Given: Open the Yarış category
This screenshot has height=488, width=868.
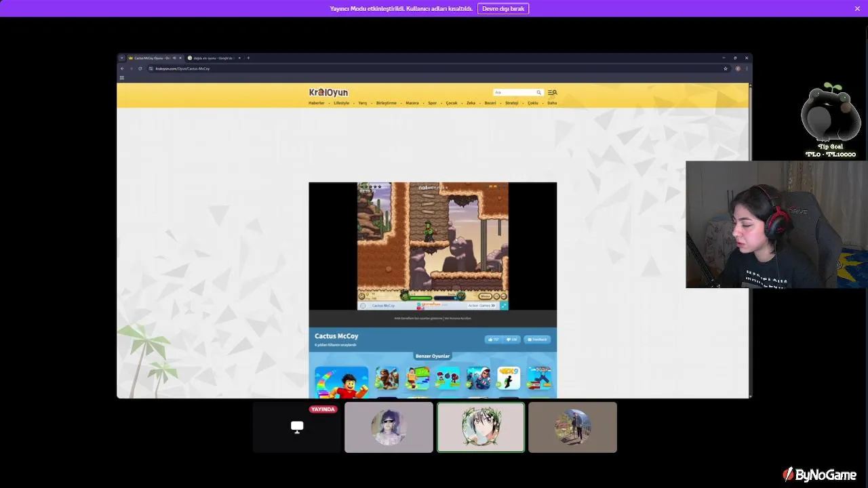Looking at the screenshot, I should tap(363, 103).
